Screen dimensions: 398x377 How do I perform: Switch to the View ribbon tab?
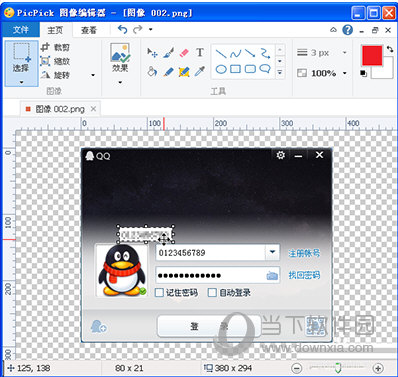(89, 30)
